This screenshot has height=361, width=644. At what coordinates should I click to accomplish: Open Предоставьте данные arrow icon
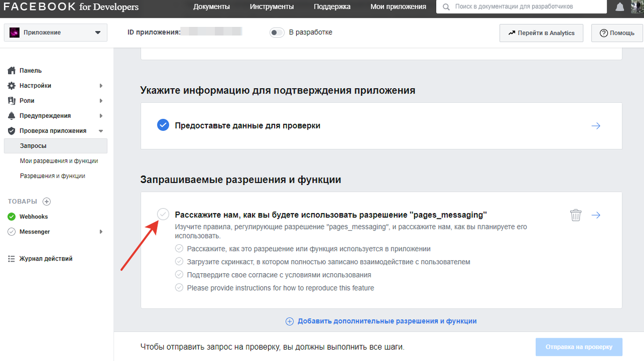[596, 126]
